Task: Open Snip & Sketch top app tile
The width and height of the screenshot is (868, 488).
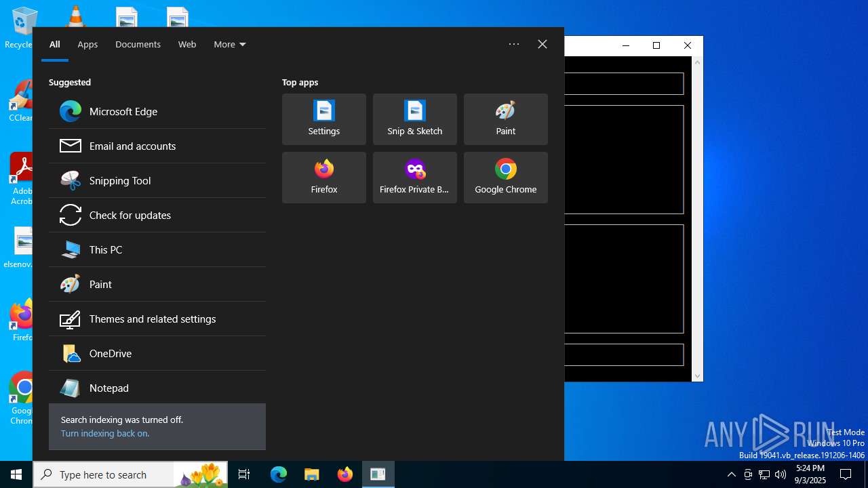Action: coord(415,119)
